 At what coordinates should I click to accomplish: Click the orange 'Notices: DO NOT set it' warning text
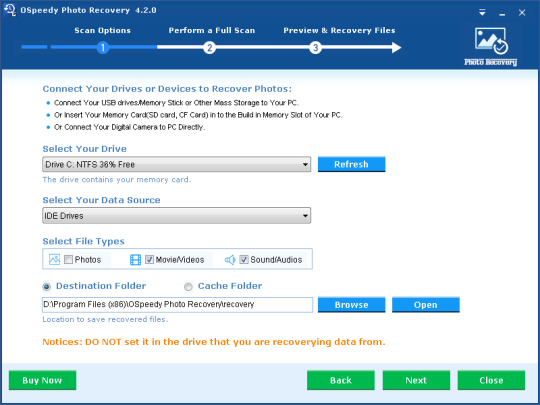[x=214, y=342]
